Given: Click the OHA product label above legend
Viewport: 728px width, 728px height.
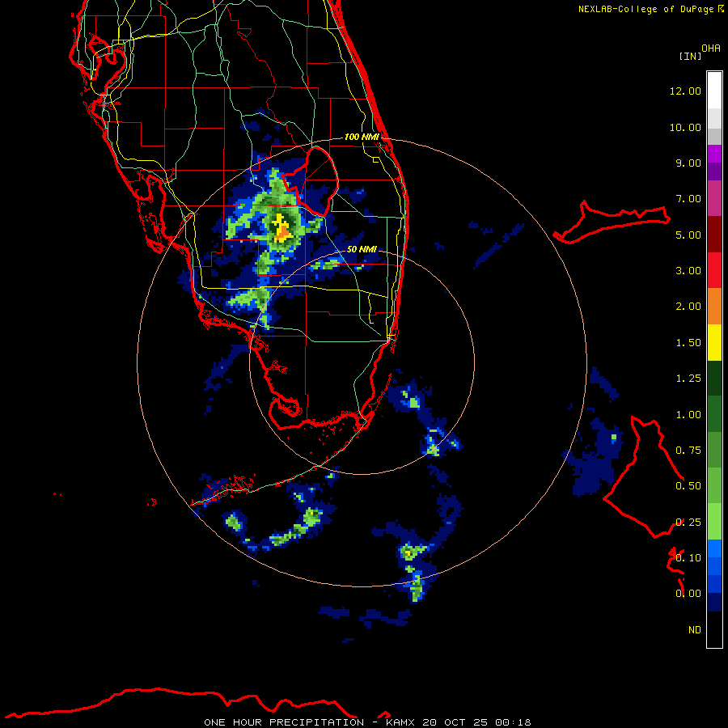Looking at the screenshot, I should 711,49.
